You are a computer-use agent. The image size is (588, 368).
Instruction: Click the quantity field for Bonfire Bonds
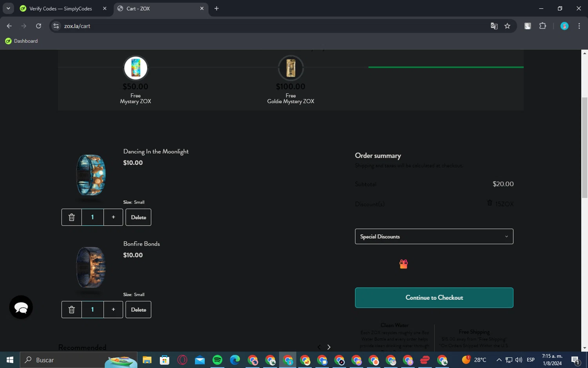click(x=93, y=310)
